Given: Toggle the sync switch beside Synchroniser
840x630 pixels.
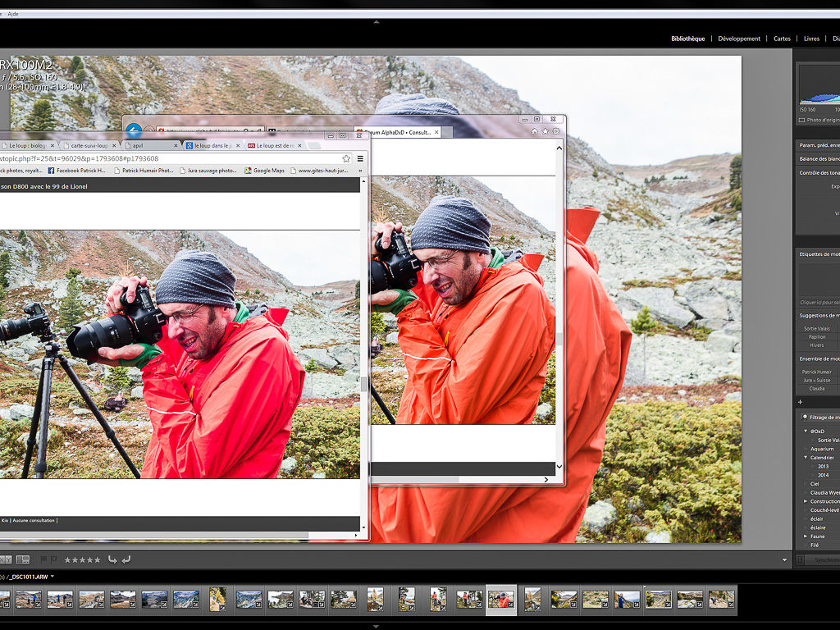Looking at the screenshot, I should [x=801, y=559].
